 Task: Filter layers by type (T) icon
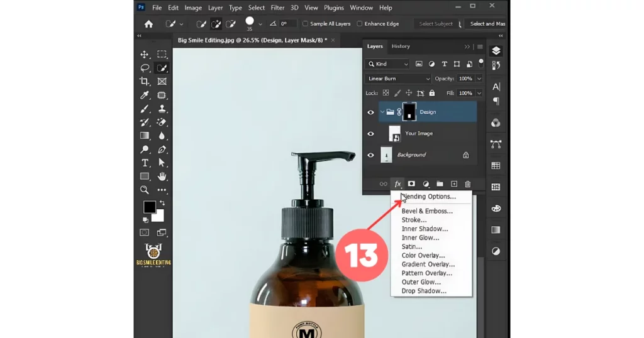tap(445, 64)
